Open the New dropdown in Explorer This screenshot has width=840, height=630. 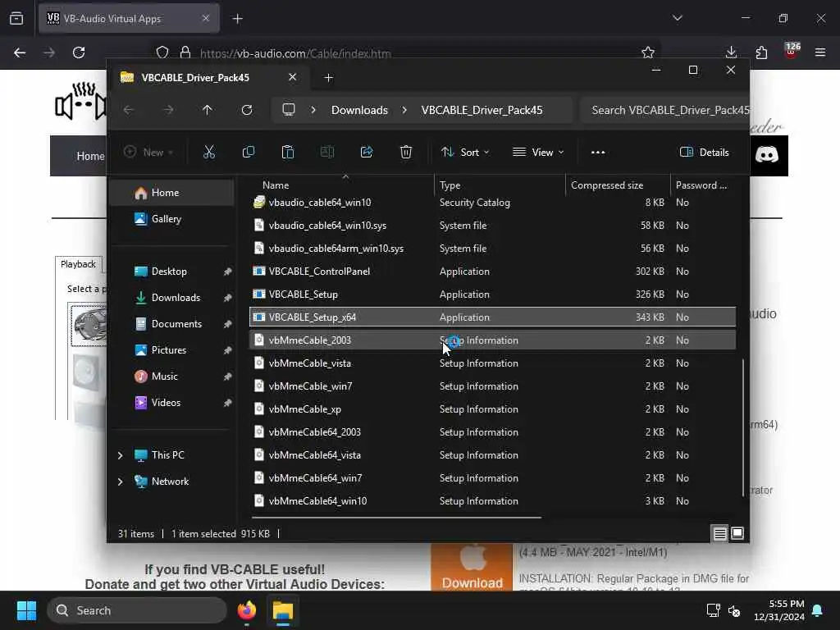(x=148, y=152)
